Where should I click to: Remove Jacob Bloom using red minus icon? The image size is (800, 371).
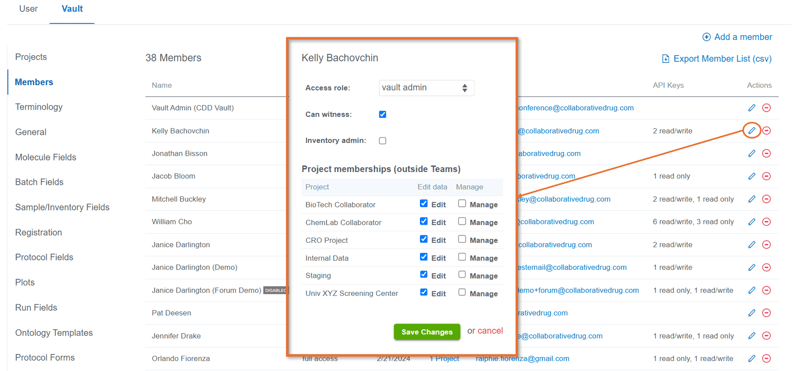pyautogui.click(x=766, y=176)
